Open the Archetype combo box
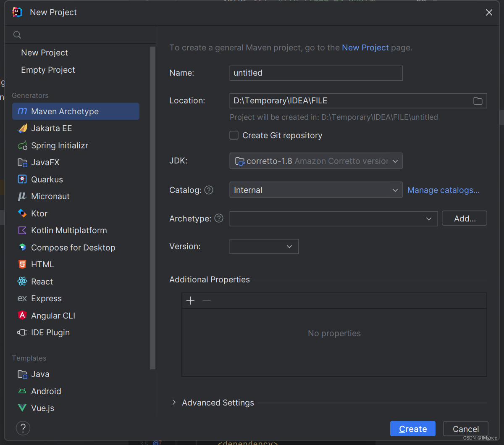Viewport: 504px width, 445px height. (x=333, y=219)
